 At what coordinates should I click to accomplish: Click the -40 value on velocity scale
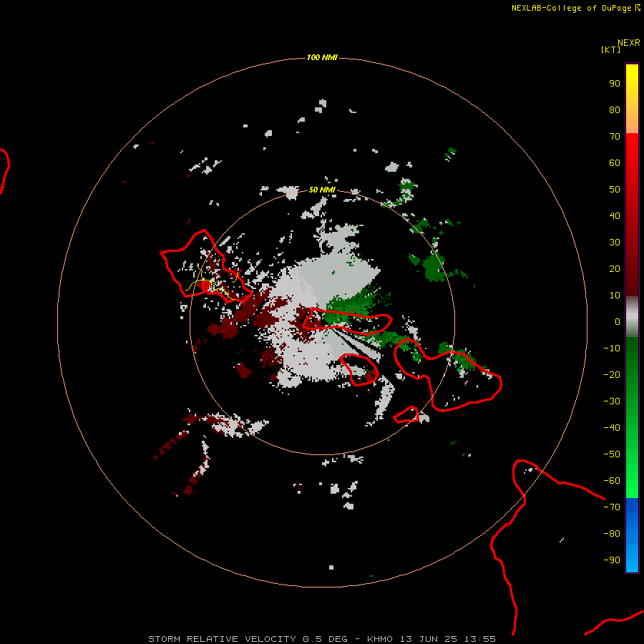tap(612, 428)
